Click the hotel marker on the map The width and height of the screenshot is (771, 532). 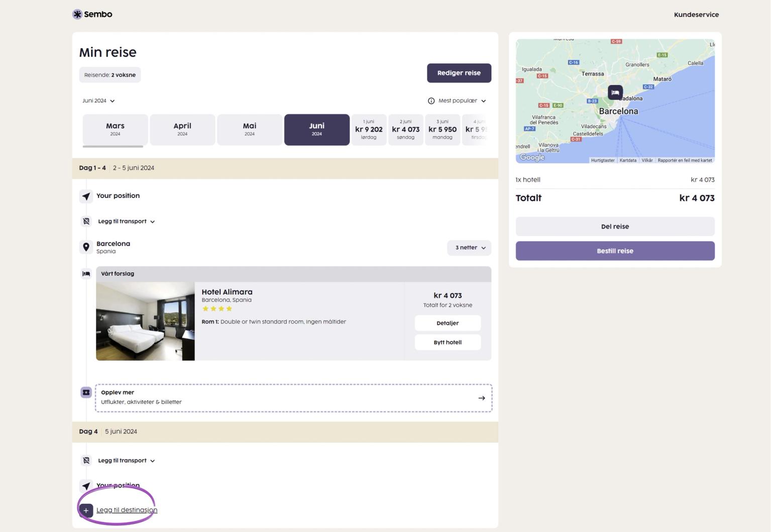click(x=615, y=92)
